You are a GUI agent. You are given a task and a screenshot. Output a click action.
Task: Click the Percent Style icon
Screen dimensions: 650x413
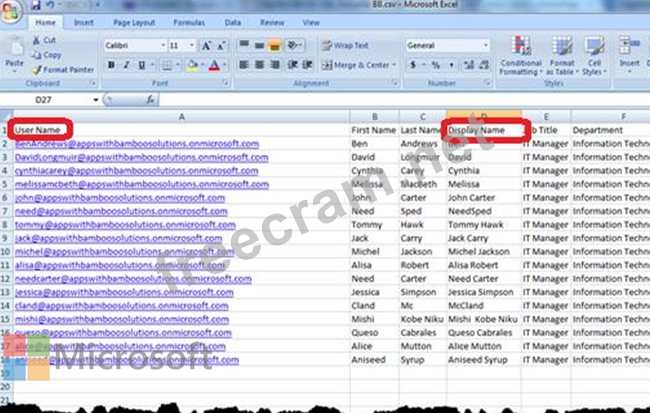coord(436,65)
